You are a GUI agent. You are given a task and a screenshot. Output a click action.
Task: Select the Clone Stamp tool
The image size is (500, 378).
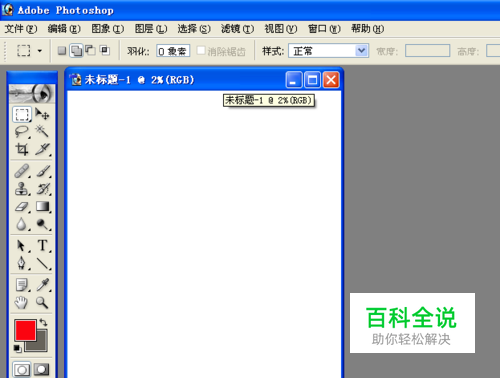22,189
